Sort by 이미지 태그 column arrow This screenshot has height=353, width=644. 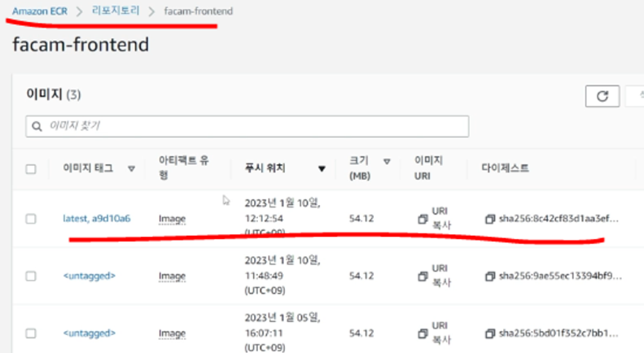point(131,168)
